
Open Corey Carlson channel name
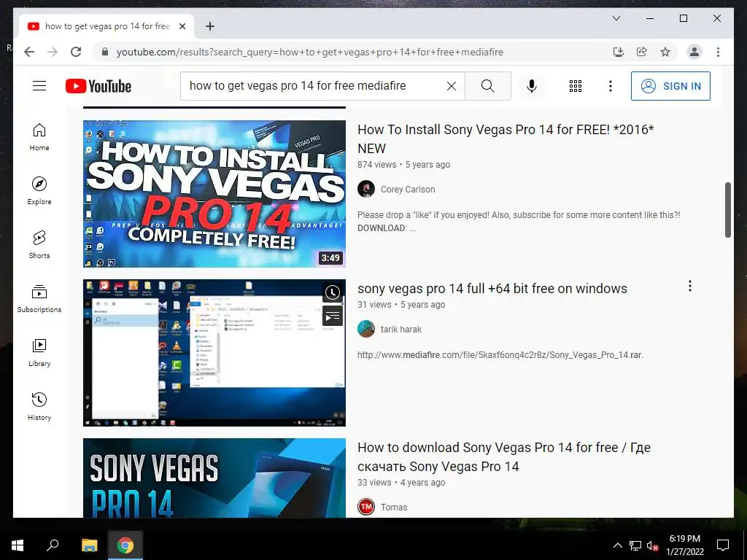[408, 189]
